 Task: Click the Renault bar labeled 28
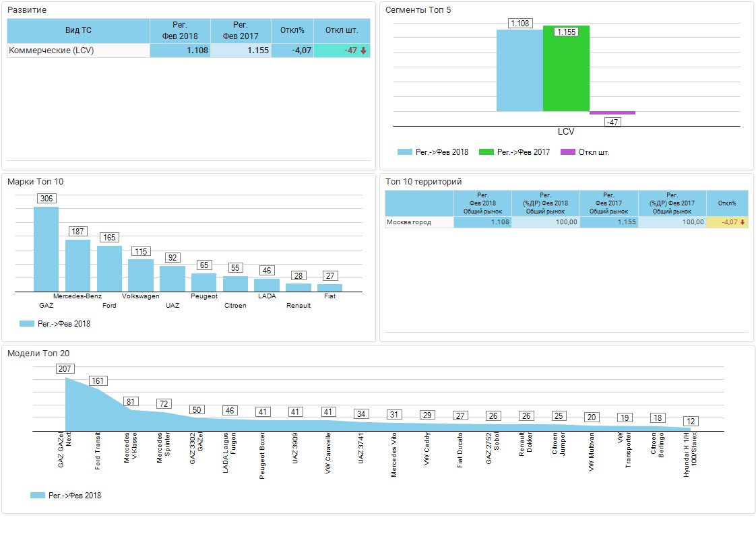click(x=298, y=288)
